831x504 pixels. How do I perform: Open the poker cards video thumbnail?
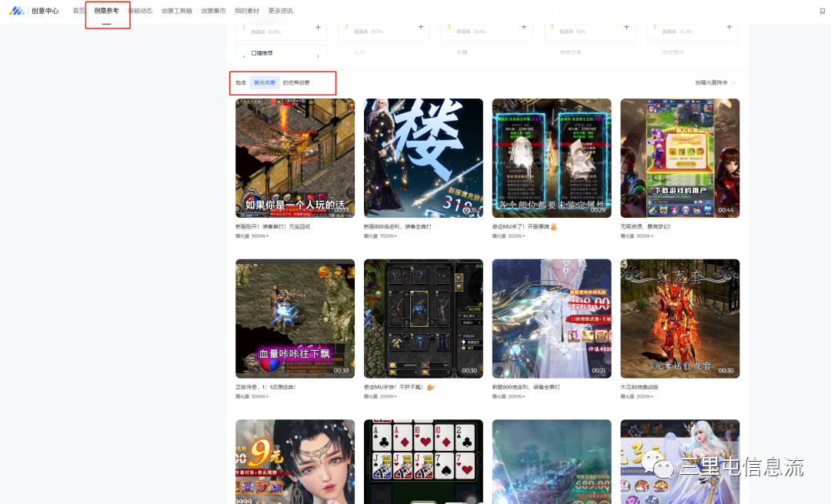[423, 461]
